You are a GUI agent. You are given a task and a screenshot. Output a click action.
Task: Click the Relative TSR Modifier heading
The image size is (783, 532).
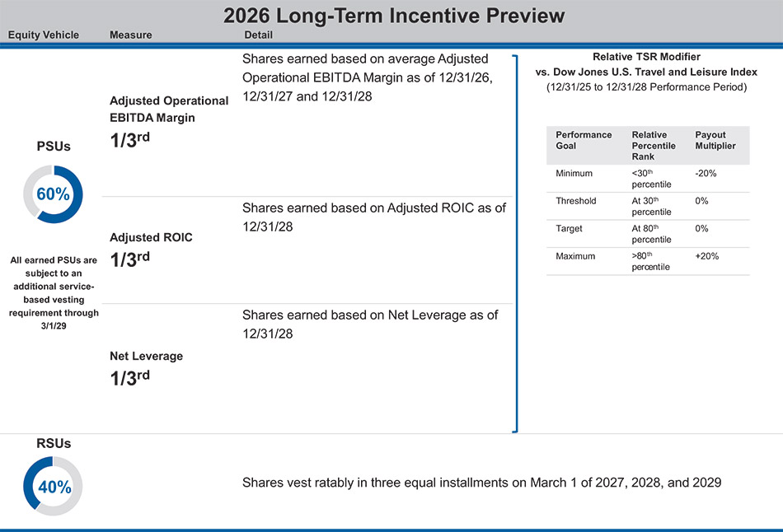pyautogui.click(x=646, y=57)
